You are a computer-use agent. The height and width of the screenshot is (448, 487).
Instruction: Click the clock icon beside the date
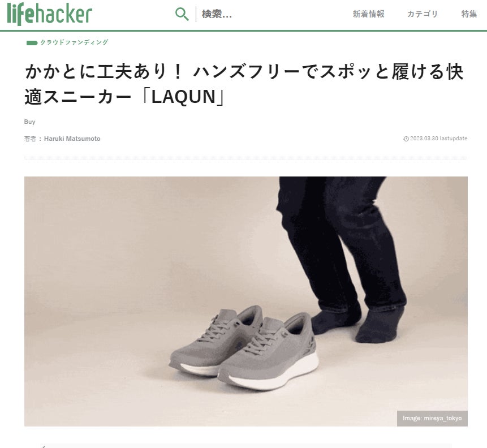[x=406, y=139]
